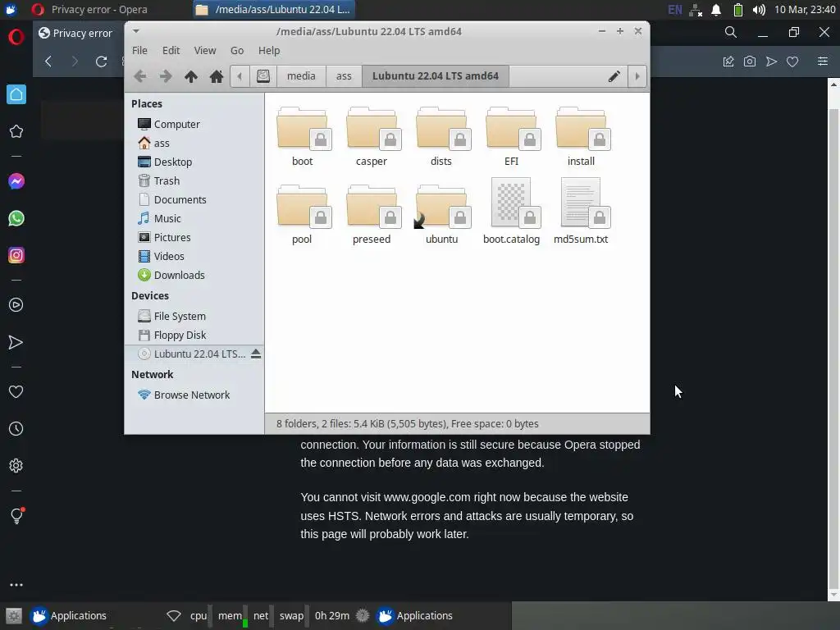
Task: Open Go menu
Action: pos(237,50)
